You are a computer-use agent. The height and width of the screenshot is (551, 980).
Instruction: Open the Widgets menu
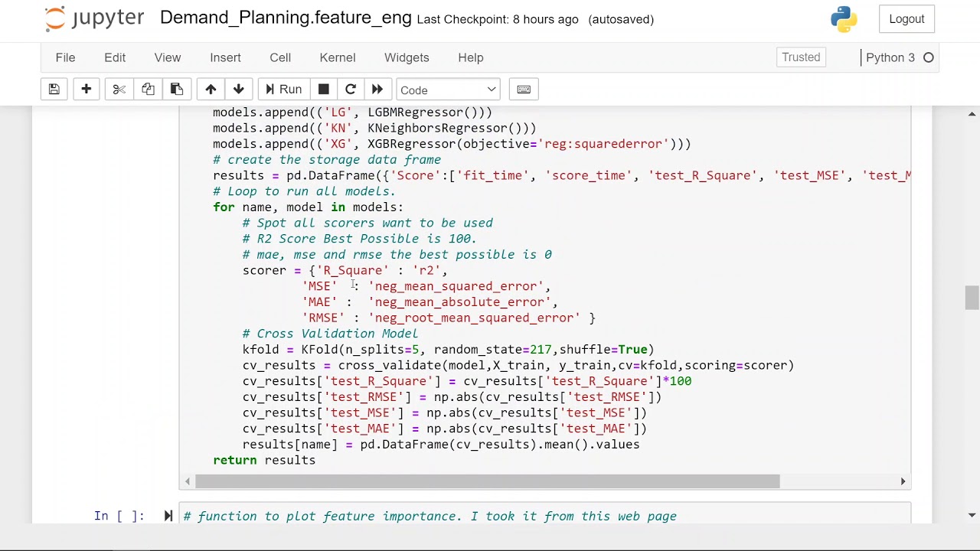[x=407, y=57]
